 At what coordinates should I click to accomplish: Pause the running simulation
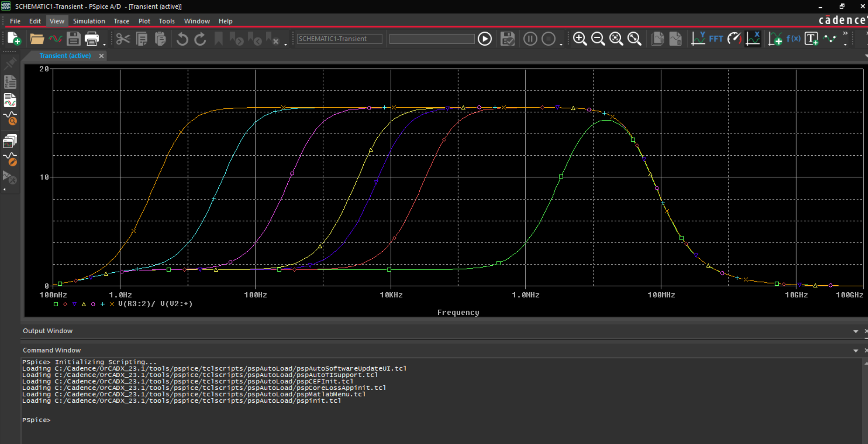(x=530, y=39)
